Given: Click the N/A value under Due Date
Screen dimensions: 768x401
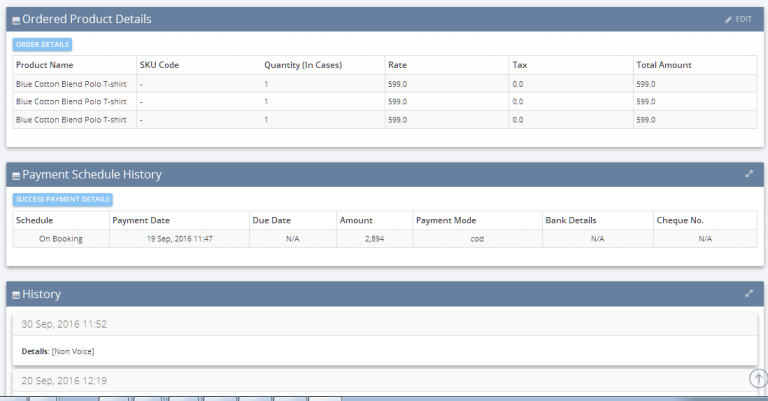Looking at the screenshot, I should pyautogui.click(x=292, y=239).
